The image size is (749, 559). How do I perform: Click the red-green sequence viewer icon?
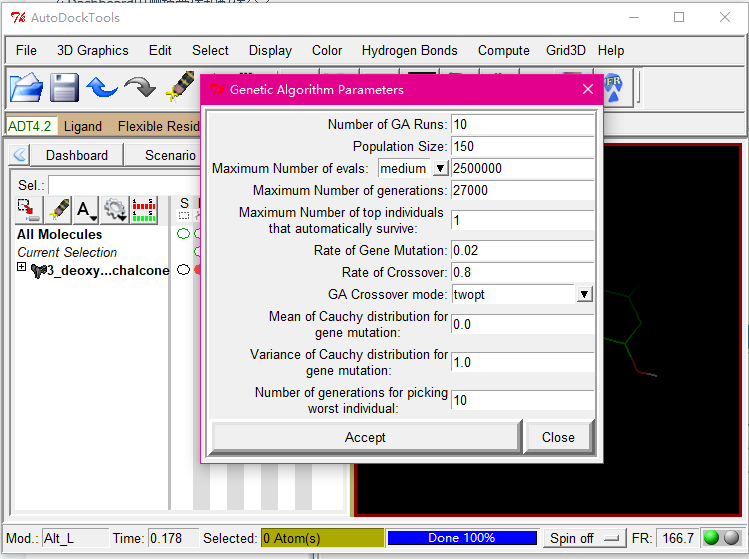(x=144, y=209)
